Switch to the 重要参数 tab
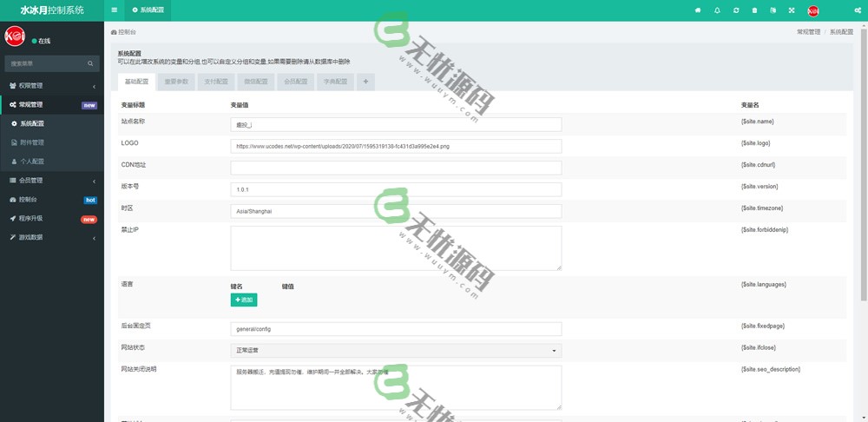This screenshot has height=422, width=868. tap(176, 82)
